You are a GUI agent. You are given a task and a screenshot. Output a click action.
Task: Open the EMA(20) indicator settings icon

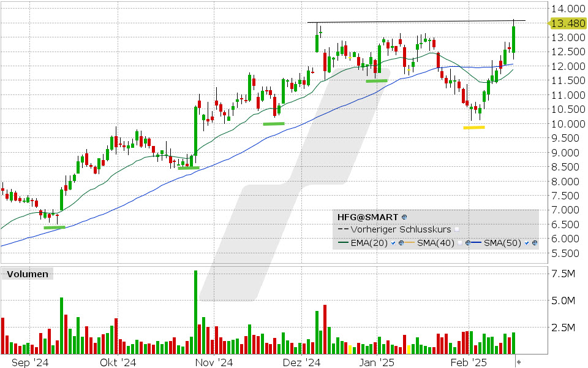coord(401,243)
